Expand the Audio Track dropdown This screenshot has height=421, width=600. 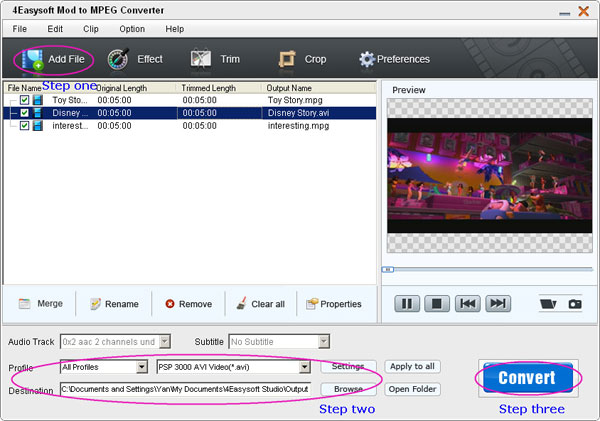pos(165,341)
